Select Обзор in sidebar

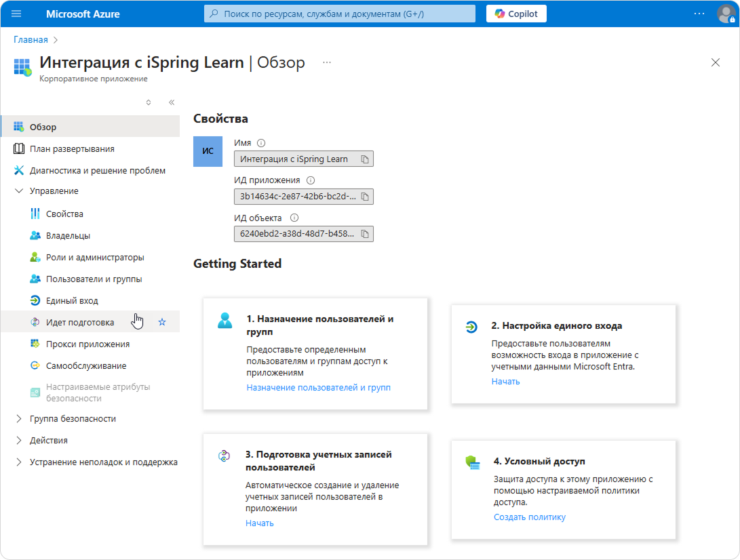click(90, 126)
